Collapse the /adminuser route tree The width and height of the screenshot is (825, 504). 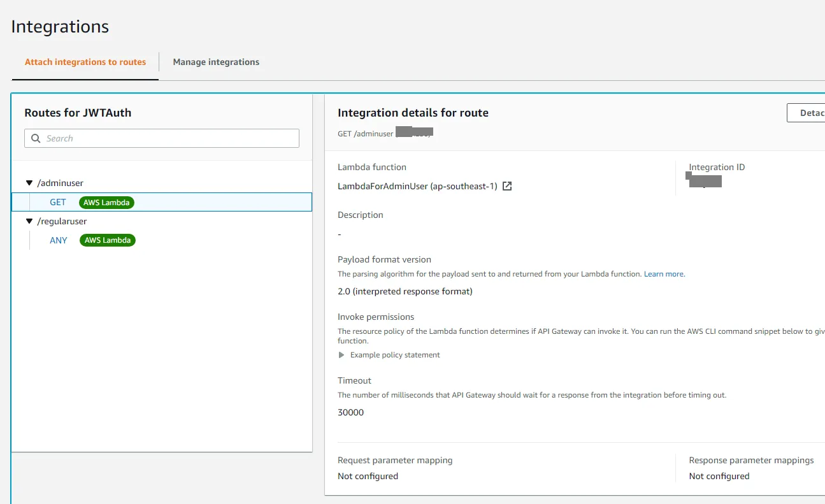29,183
